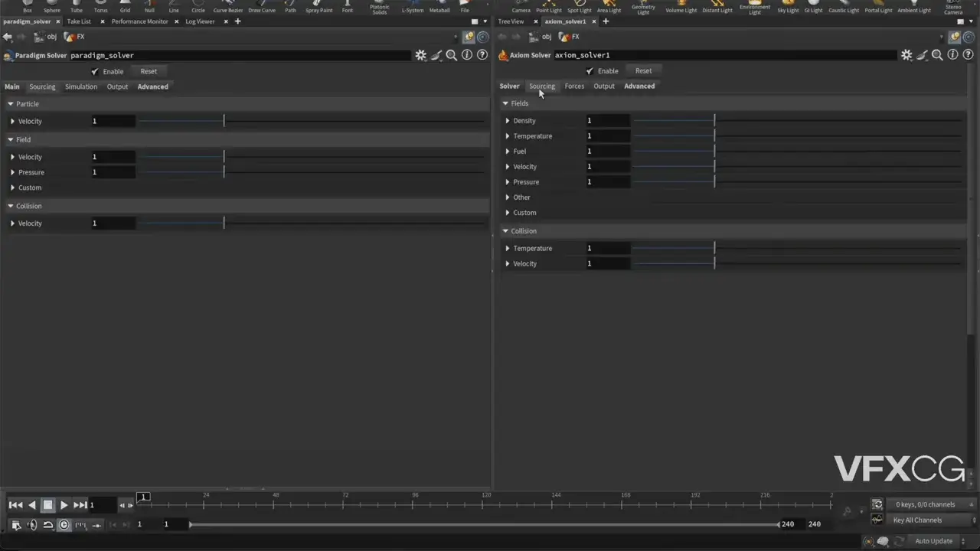The height and width of the screenshot is (551, 980).
Task: Select Spray Paint shelf tool
Action: (x=319, y=7)
